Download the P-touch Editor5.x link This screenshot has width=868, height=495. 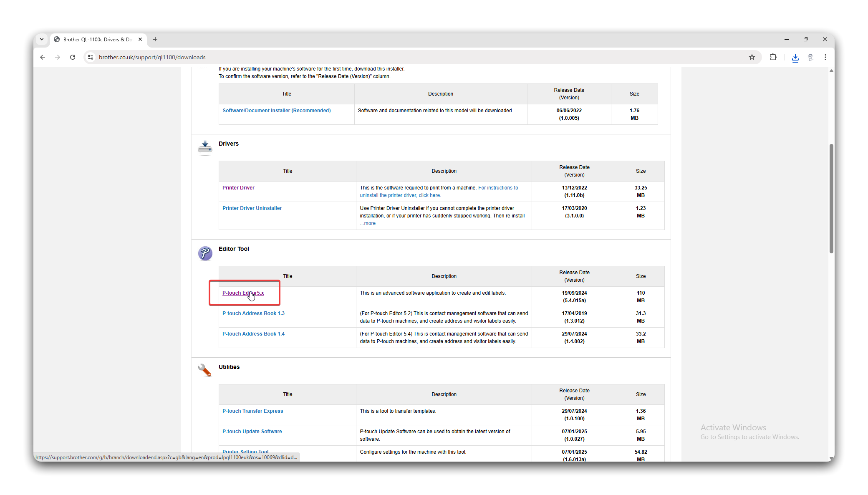242,293
